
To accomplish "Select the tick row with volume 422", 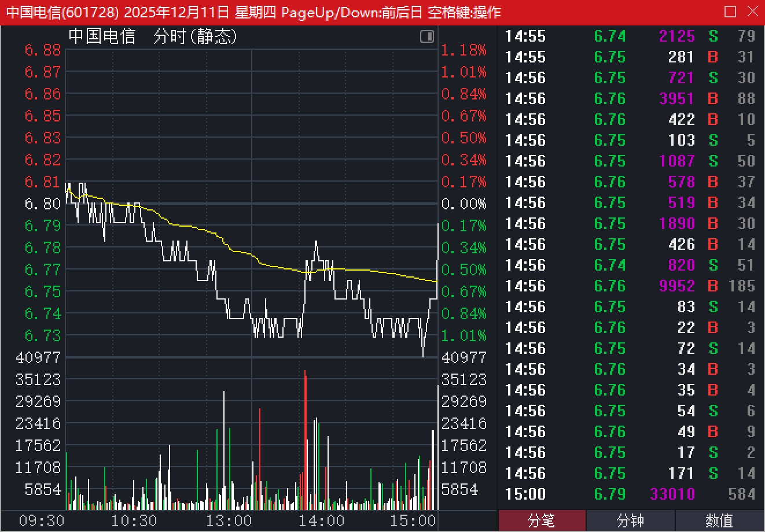I will click(631, 119).
